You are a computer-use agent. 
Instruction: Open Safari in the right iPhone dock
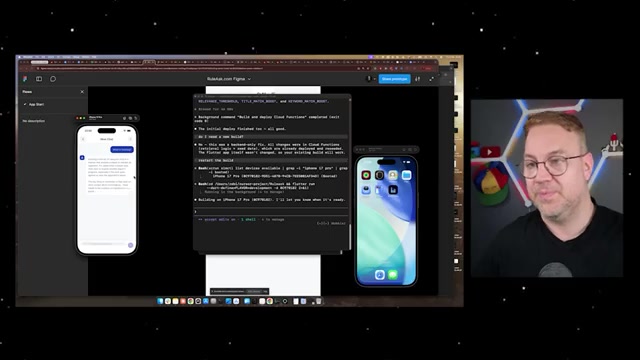(380, 275)
